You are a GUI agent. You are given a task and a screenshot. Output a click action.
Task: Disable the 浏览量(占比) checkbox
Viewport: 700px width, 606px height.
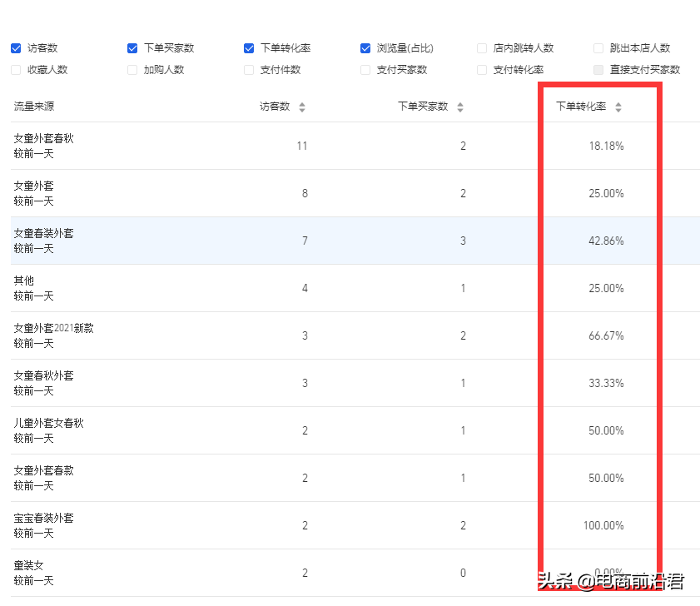coord(365,47)
